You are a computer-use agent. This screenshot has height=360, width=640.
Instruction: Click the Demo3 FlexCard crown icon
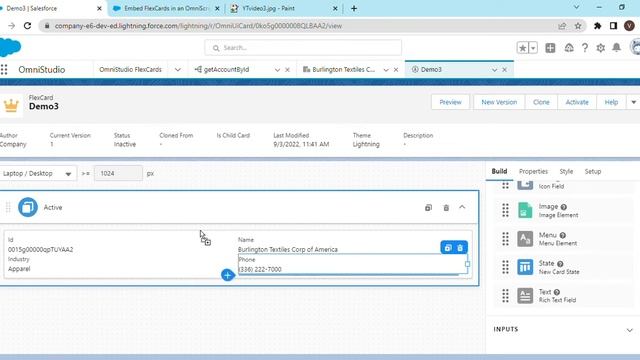(x=11, y=106)
